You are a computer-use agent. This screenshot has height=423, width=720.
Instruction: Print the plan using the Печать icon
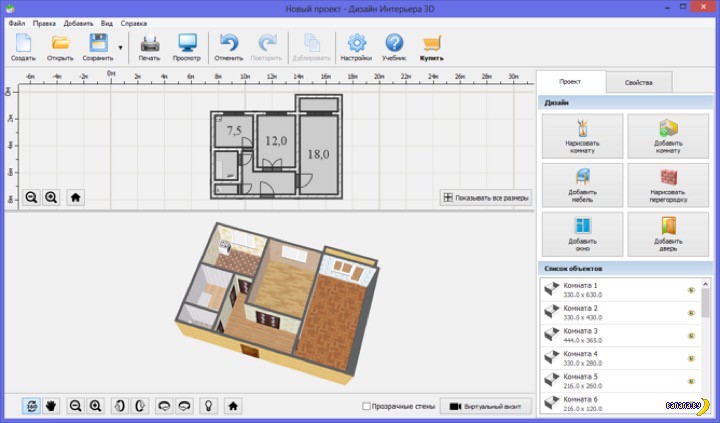[x=149, y=46]
